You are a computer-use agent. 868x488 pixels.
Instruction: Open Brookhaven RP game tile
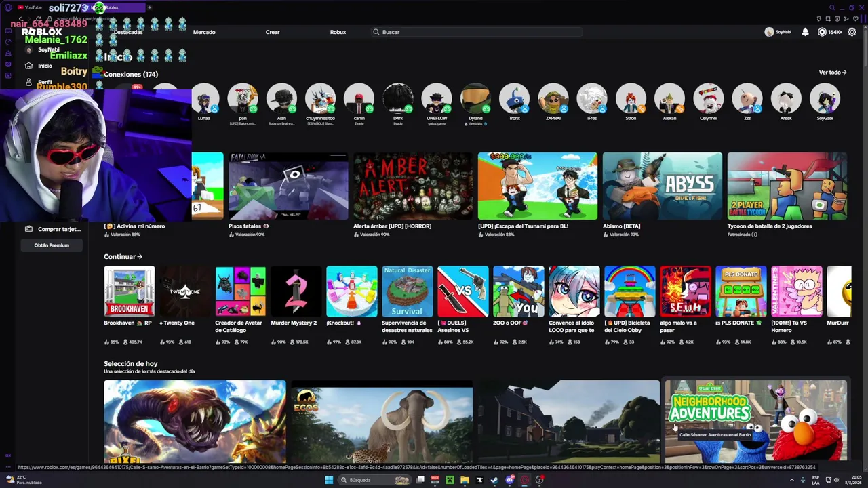[130, 291]
